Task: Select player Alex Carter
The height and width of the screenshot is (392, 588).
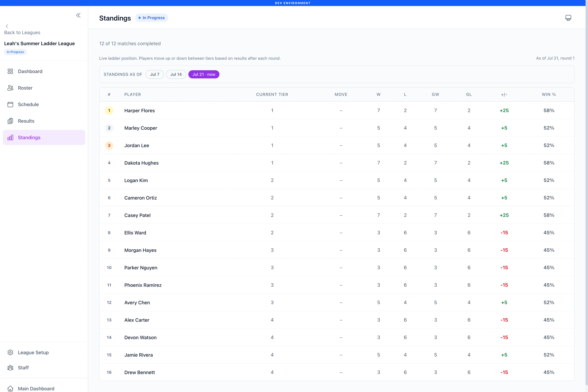Action: [137, 320]
